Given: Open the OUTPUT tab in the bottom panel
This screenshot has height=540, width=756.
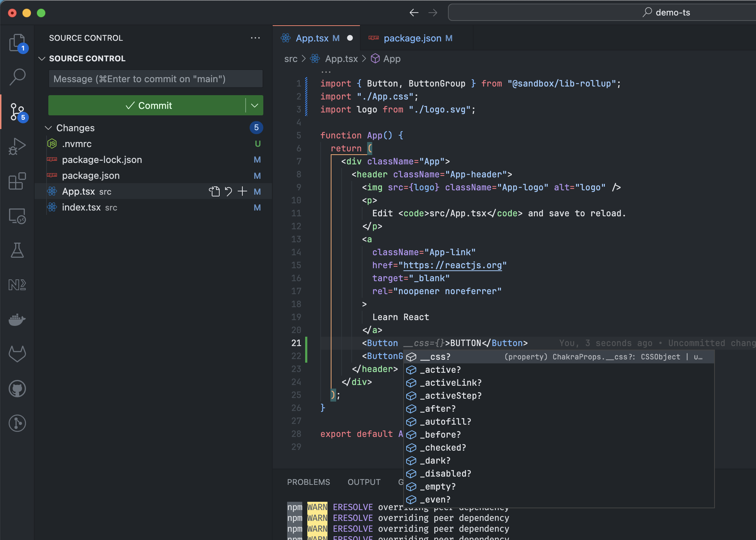Looking at the screenshot, I should click(x=364, y=482).
